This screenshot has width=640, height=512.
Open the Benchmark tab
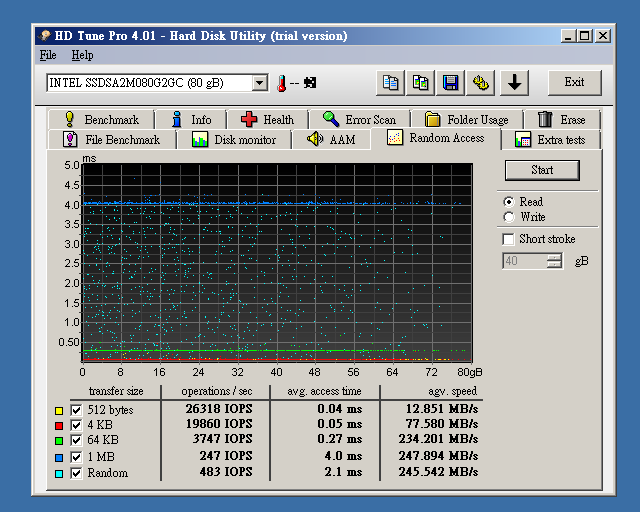101,119
